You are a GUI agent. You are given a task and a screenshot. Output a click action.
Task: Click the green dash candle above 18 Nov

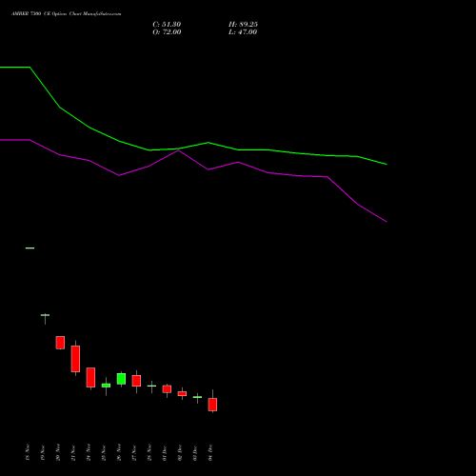click(x=30, y=248)
